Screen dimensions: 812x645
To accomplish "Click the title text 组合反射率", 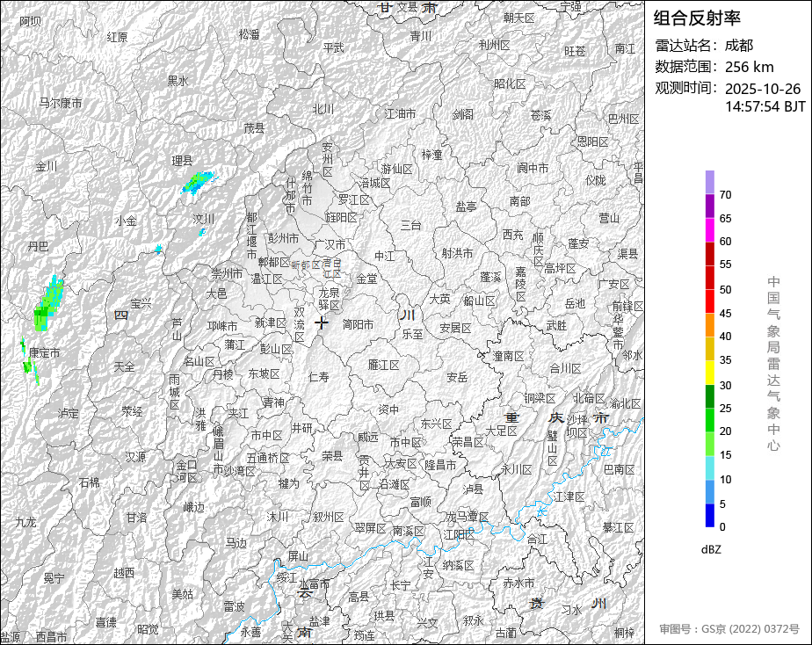I will pos(697,18).
